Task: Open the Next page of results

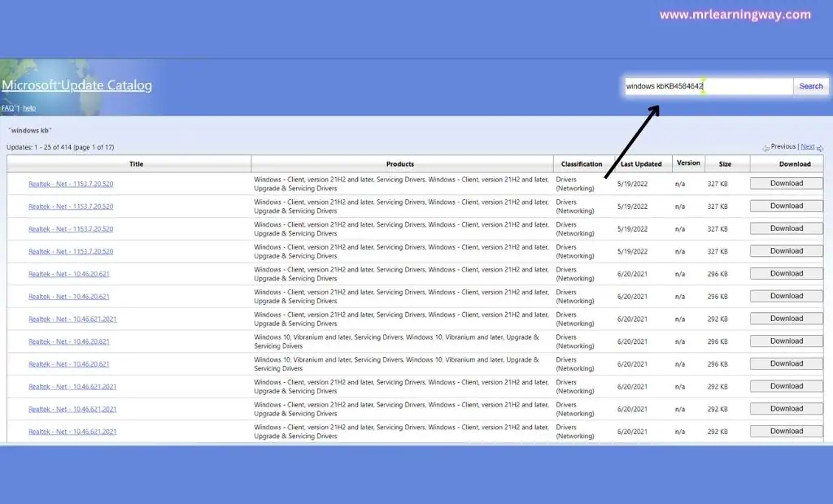Action: coord(809,146)
